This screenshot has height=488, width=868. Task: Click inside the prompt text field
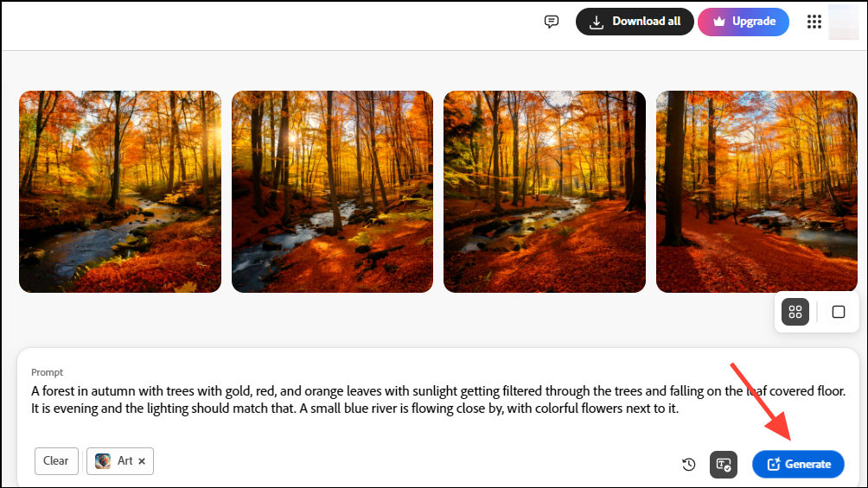point(437,400)
